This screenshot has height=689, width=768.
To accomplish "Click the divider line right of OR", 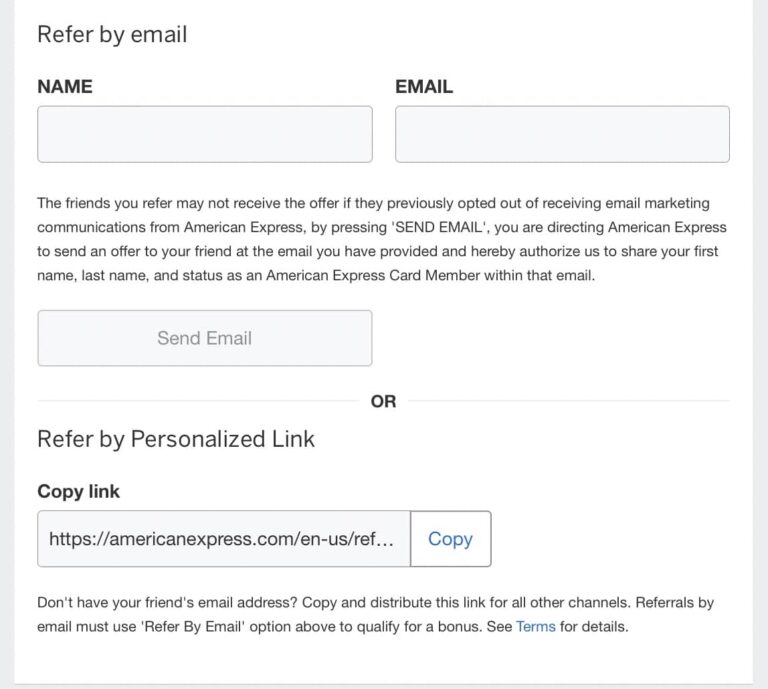I will [x=568, y=401].
